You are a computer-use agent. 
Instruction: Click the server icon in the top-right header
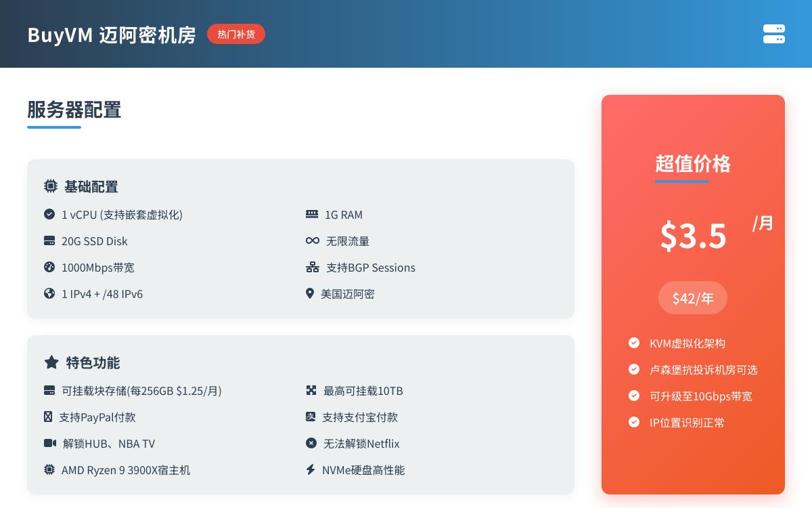pyautogui.click(x=774, y=35)
